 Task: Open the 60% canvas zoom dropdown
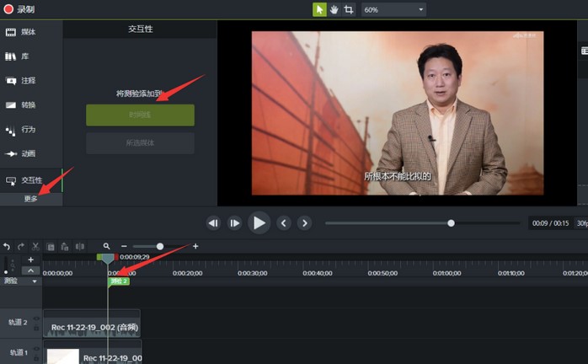point(393,9)
